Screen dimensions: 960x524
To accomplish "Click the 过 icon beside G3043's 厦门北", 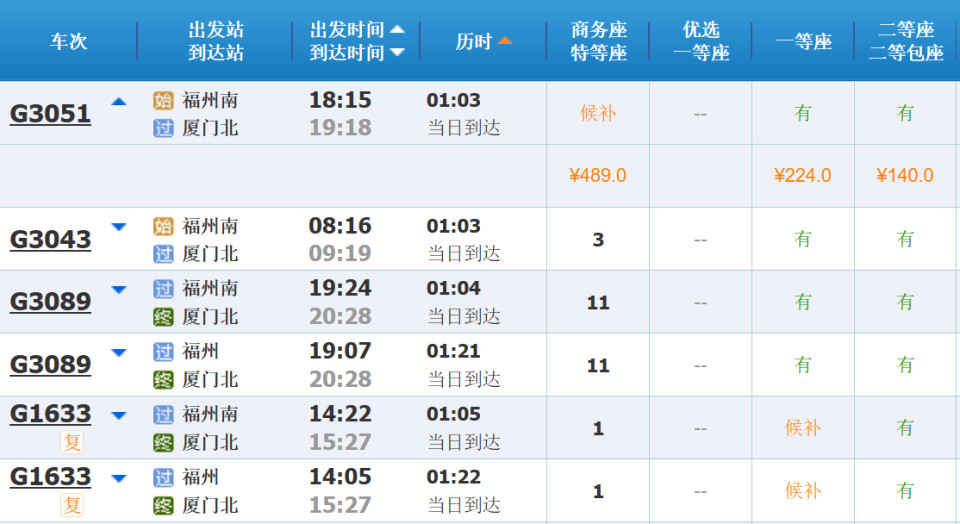I will point(163,254).
